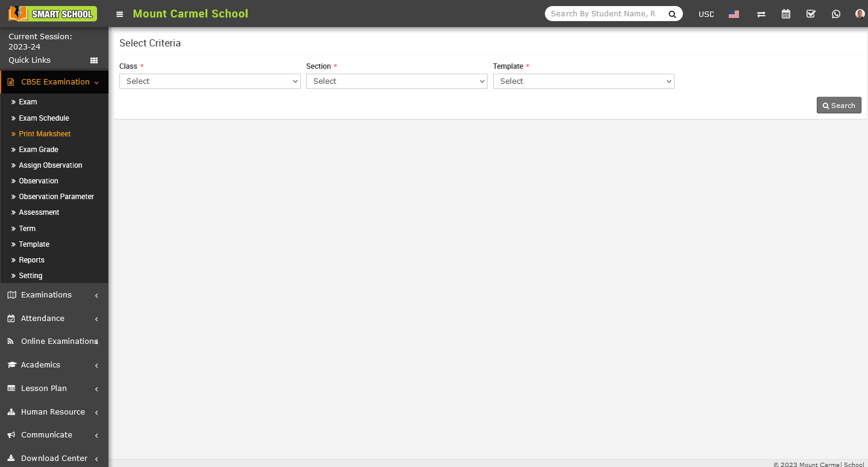Image resolution: width=868 pixels, height=467 pixels.
Task: Click the WhatsApp icon in header
Action: coord(835,14)
